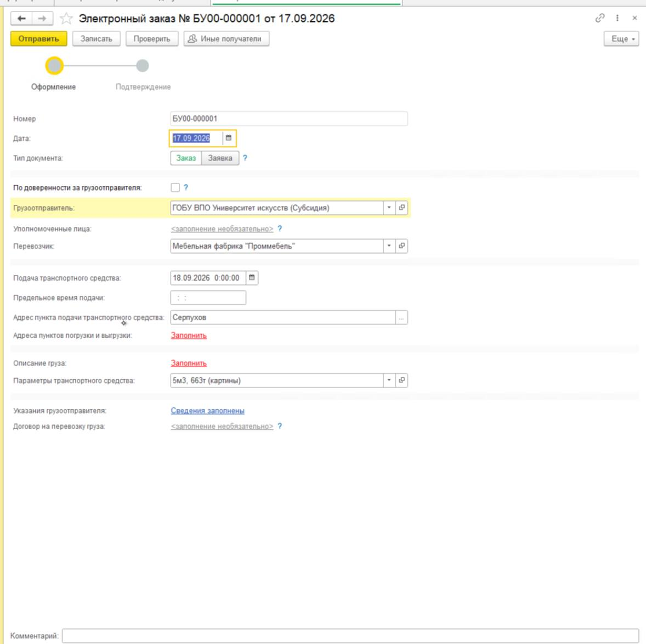Enable По доверенности за грузоотправителя checkbox
646x644 pixels.
coord(175,187)
